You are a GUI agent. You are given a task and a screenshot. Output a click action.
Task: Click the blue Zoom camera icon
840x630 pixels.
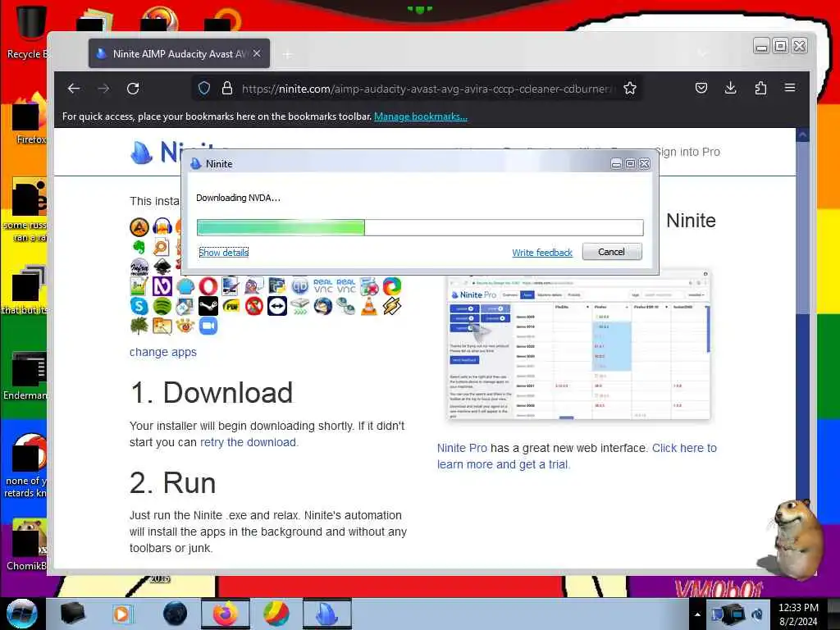(208, 326)
